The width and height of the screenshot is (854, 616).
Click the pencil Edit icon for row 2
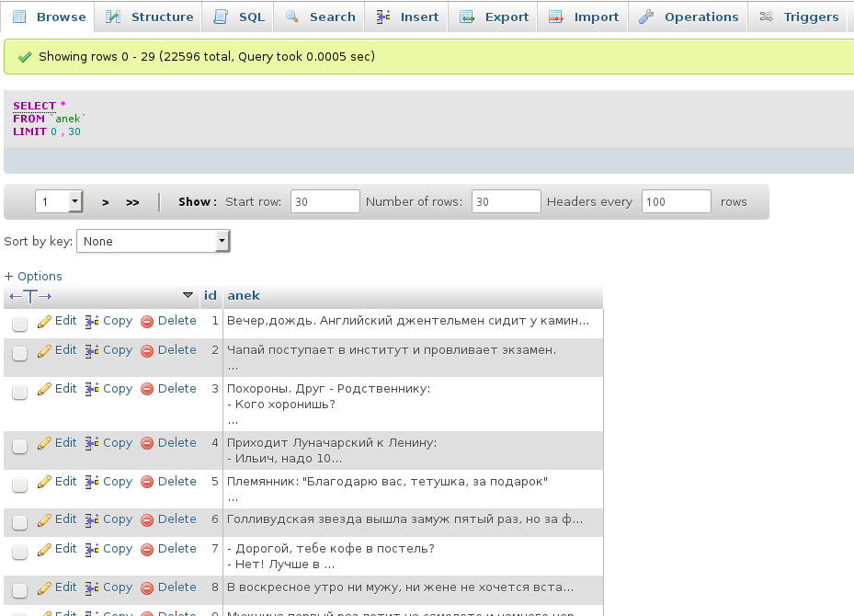(x=44, y=351)
